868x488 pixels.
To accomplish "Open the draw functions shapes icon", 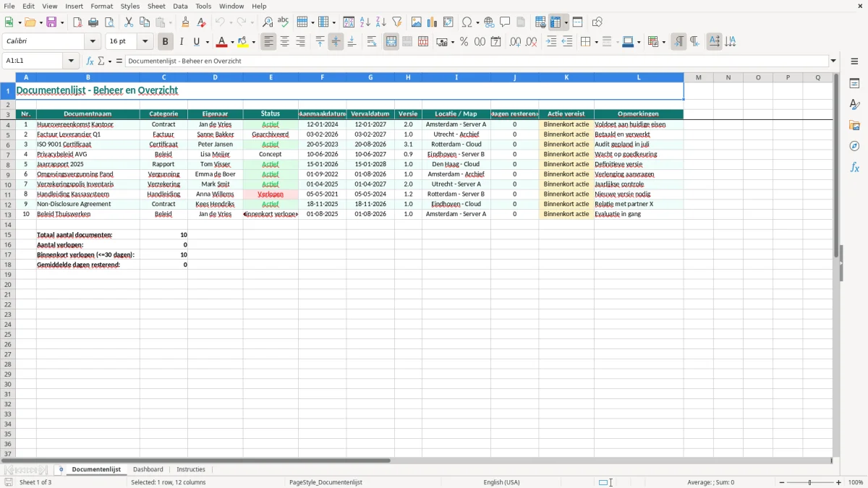I will pos(597,22).
